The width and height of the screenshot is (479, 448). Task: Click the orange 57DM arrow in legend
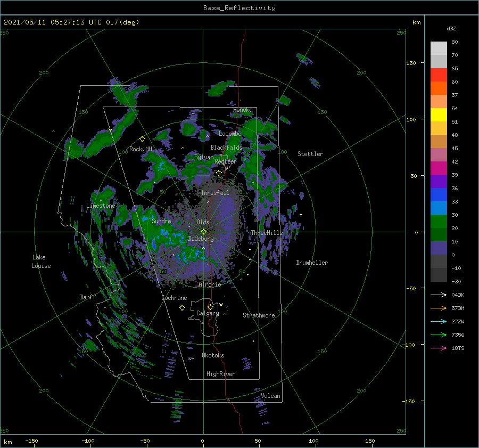pyautogui.click(x=439, y=308)
